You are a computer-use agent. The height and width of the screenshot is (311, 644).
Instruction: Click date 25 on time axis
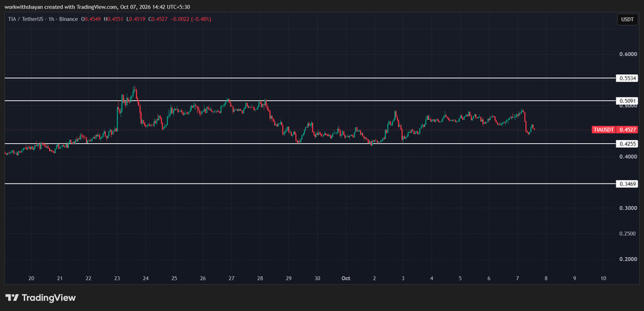pos(174,278)
